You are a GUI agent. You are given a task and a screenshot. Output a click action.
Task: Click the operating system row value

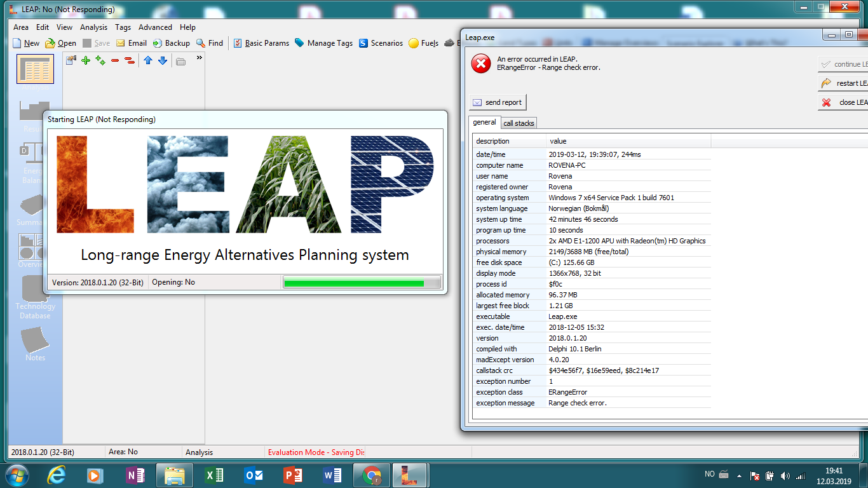coord(611,198)
